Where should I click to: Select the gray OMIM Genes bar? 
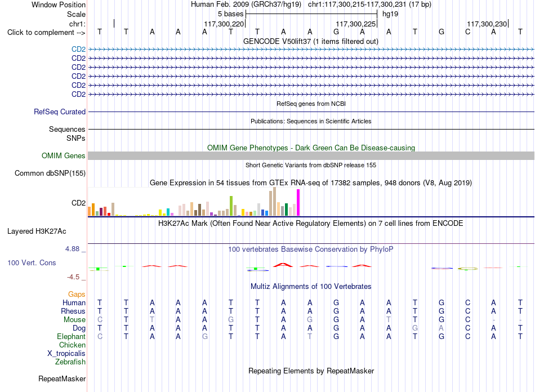311,155
